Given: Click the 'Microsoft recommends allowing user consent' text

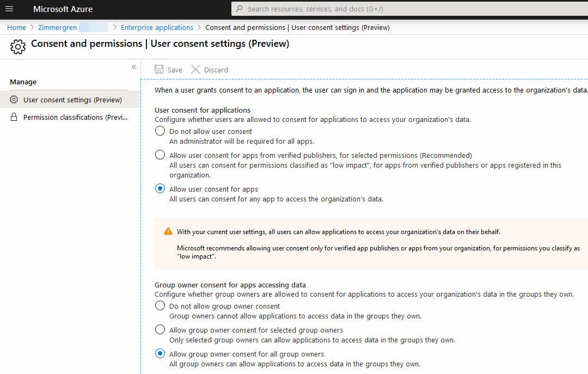Looking at the screenshot, I should coord(378,252).
